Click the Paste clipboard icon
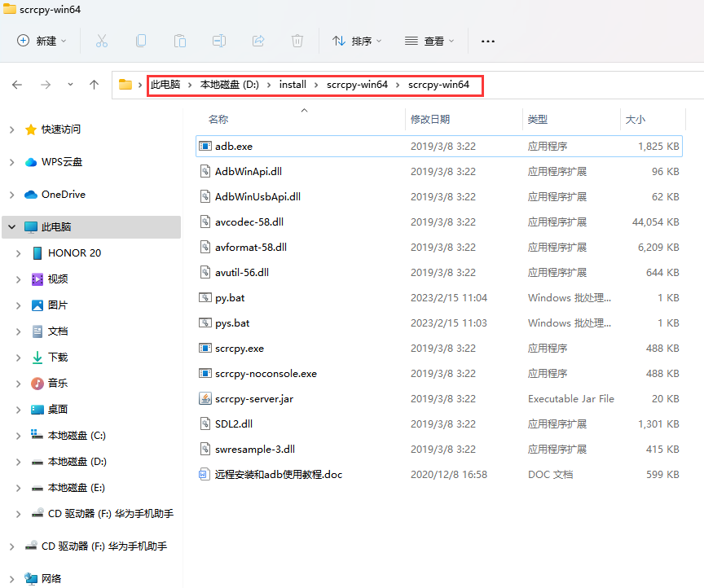Image resolution: width=704 pixels, height=588 pixels. tap(180, 41)
